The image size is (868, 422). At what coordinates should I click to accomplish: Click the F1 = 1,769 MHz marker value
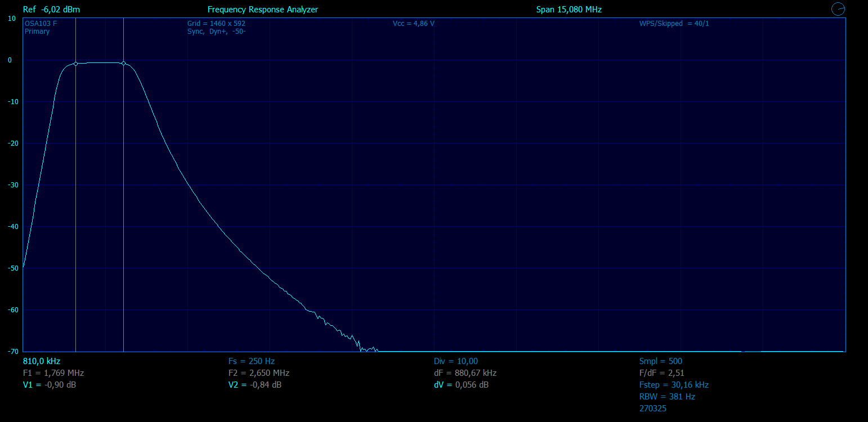pos(53,373)
